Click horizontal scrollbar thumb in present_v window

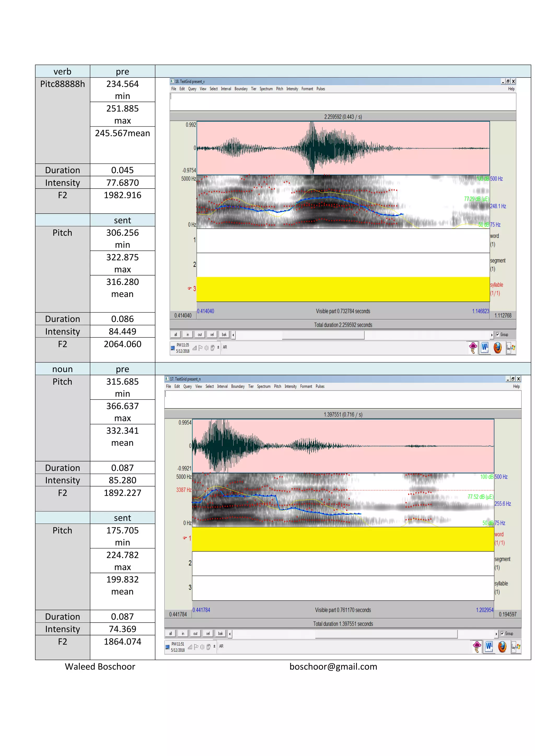pos(323,335)
